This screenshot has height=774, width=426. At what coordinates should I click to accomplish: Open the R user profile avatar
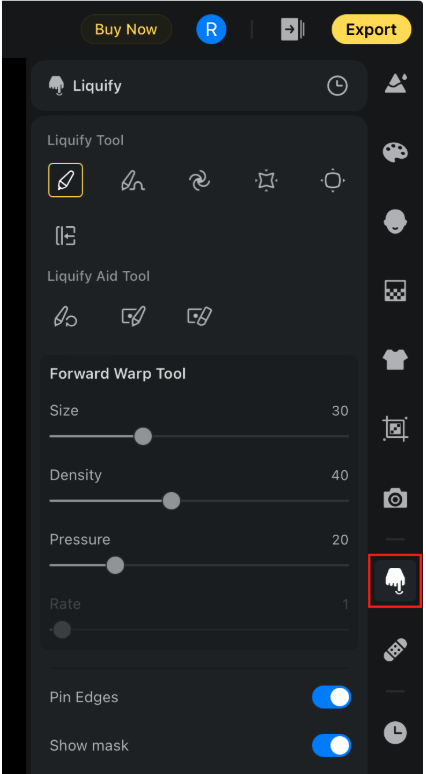[211, 30]
